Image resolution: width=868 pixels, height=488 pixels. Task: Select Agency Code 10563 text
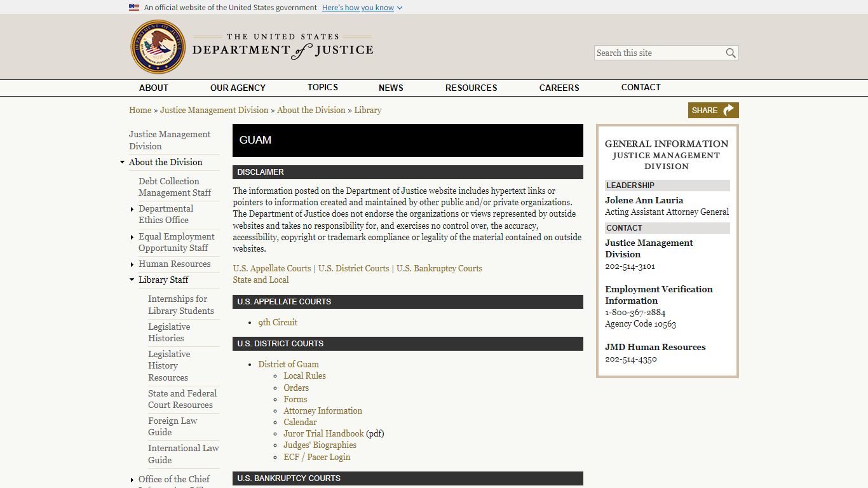pyautogui.click(x=641, y=324)
